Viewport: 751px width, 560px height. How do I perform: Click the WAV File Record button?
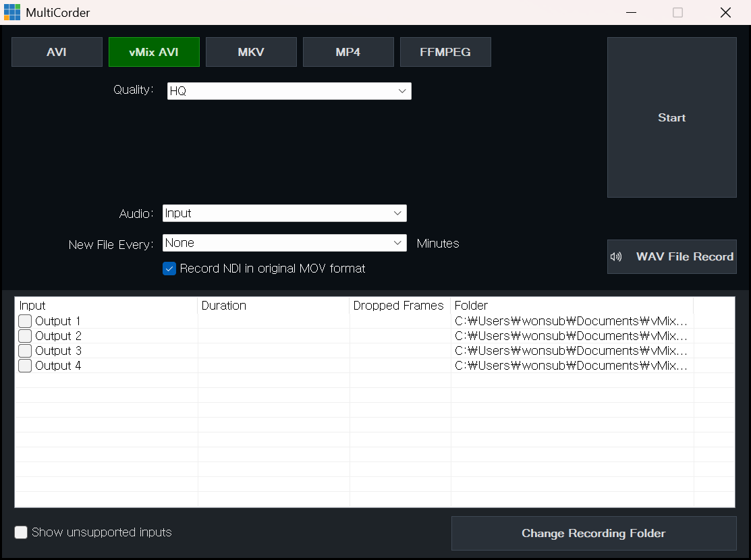672,257
